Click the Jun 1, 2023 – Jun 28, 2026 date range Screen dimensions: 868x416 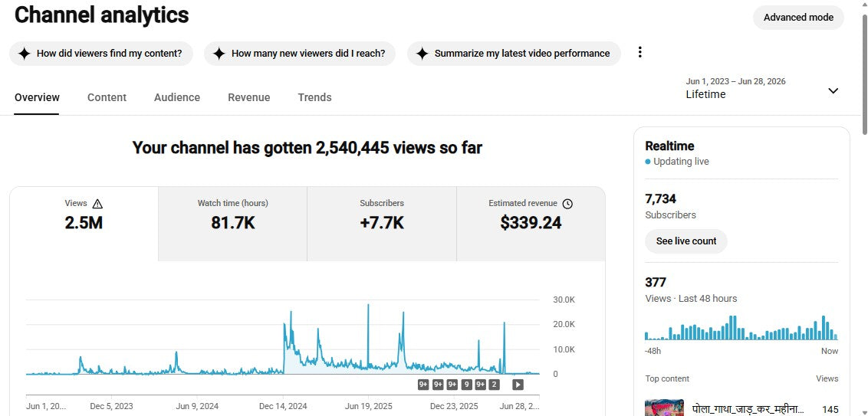pyautogui.click(x=735, y=81)
